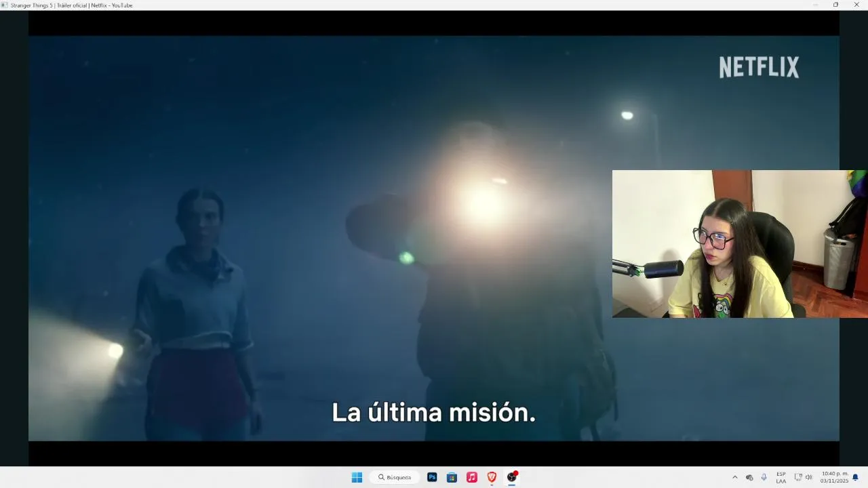Close the YouTube browser window
This screenshot has width=868, height=488.
point(856,5)
